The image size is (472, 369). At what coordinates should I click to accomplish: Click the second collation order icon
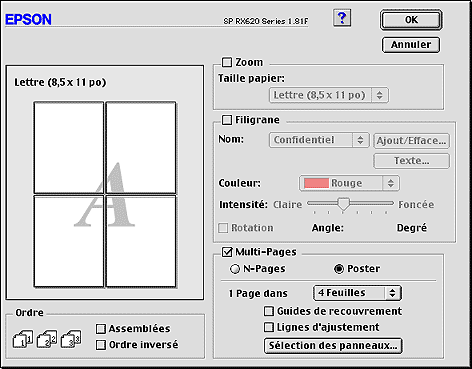tap(47, 339)
